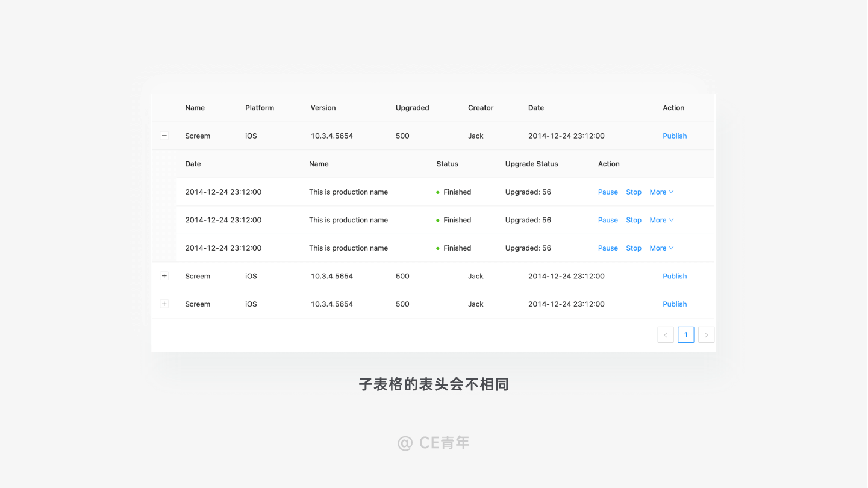Expand the second main Screem row's plus icon
The width and height of the screenshot is (868, 488).
point(164,276)
